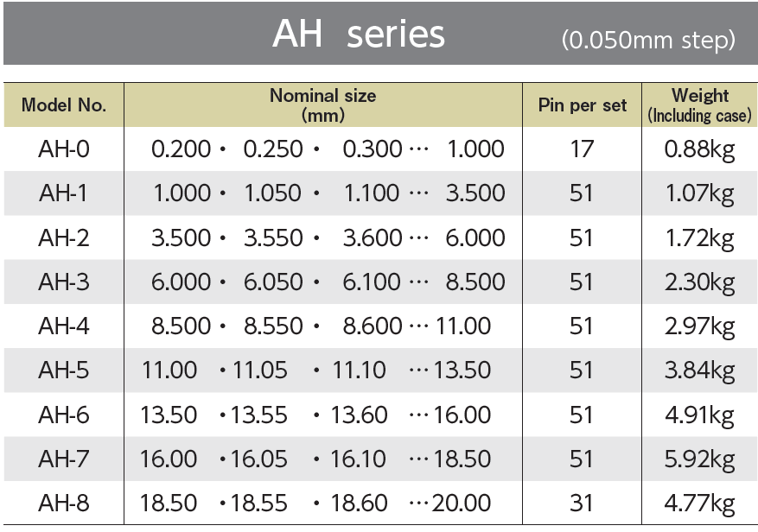Select the AH-7 model cell
The width and height of the screenshot is (758, 532).
coord(64,459)
